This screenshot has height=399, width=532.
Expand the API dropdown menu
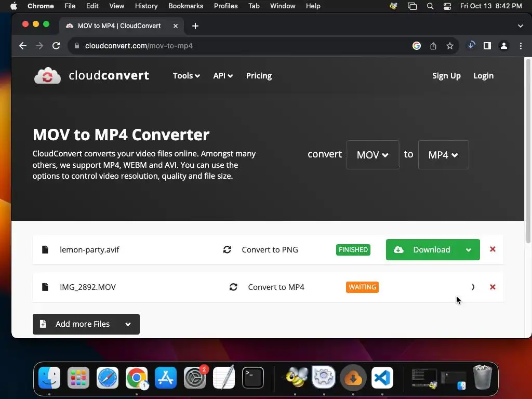click(x=223, y=76)
